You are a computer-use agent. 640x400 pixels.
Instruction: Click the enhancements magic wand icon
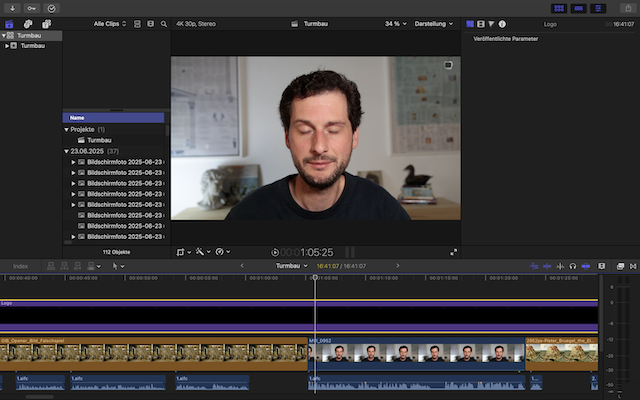click(200, 252)
